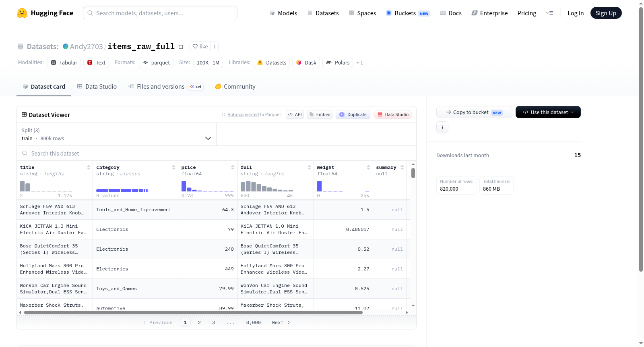The width and height of the screenshot is (644, 347).
Task: Open Enterprise in the top navigation
Action: (489, 13)
